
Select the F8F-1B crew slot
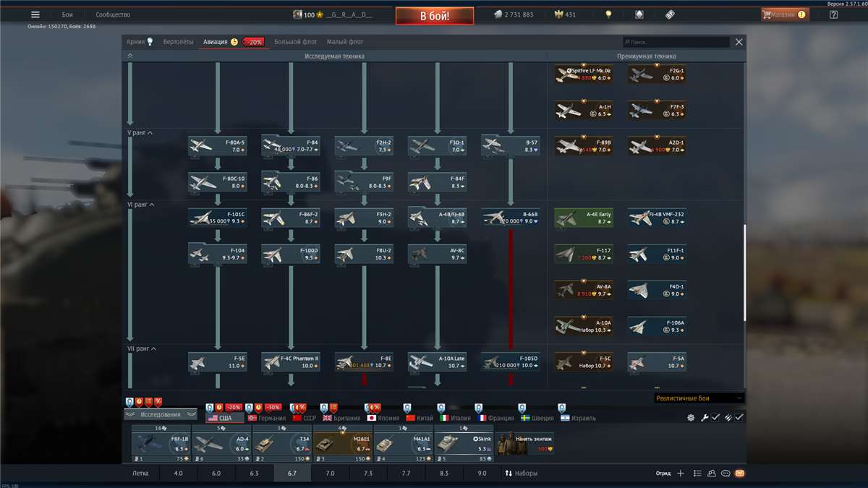pyautogui.click(x=161, y=444)
